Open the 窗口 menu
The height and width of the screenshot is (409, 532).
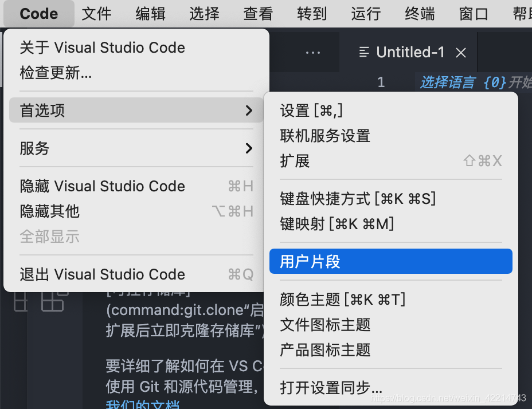pyautogui.click(x=474, y=14)
